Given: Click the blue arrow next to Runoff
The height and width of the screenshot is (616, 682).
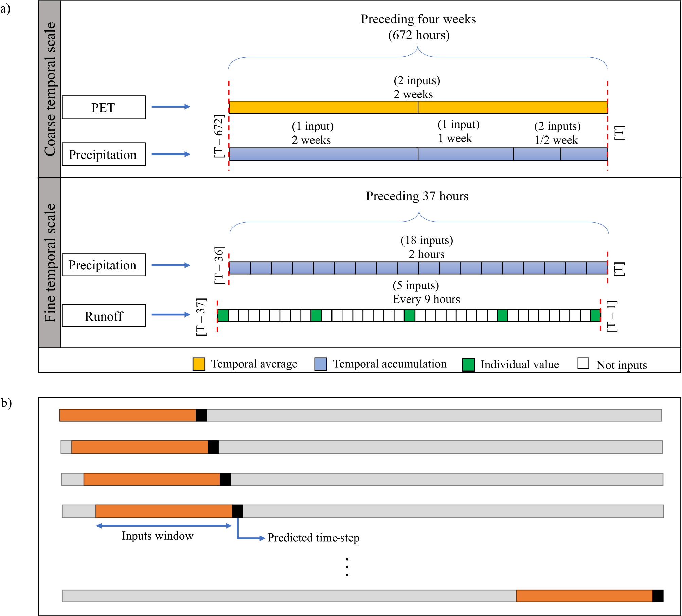Looking at the screenshot, I should tap(170, 315).
